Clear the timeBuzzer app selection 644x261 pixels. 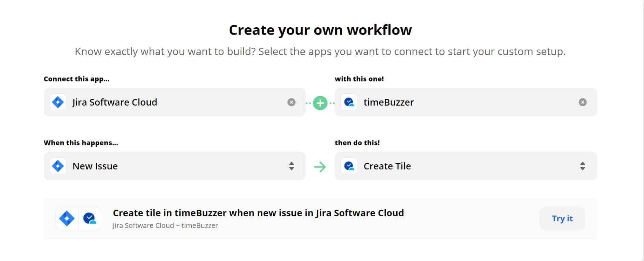[583, 102]
